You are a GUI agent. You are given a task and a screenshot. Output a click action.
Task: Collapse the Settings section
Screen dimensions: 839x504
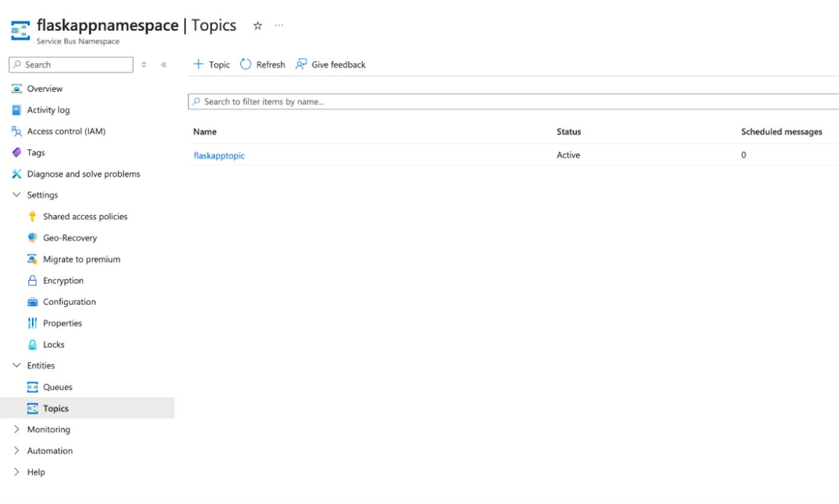tap(16, 195)
